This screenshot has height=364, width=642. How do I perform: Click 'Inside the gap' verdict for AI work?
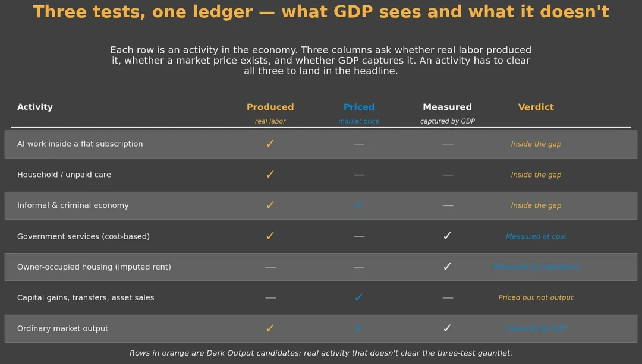(536, 144)
